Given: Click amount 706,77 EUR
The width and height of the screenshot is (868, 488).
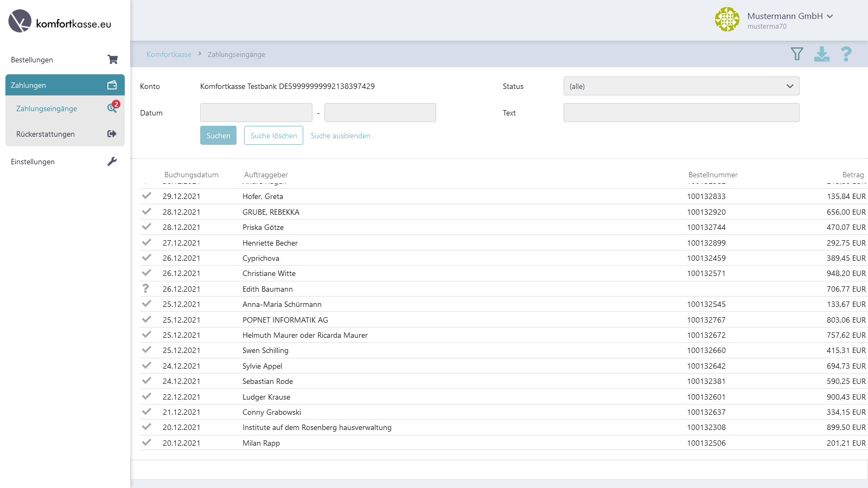Looking at the screenshot, I should coord(846,289).
